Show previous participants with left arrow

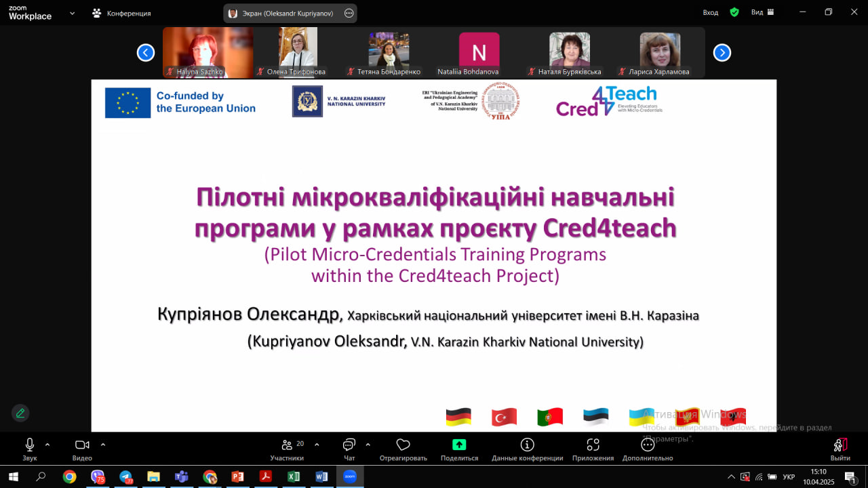pos(146,52)
